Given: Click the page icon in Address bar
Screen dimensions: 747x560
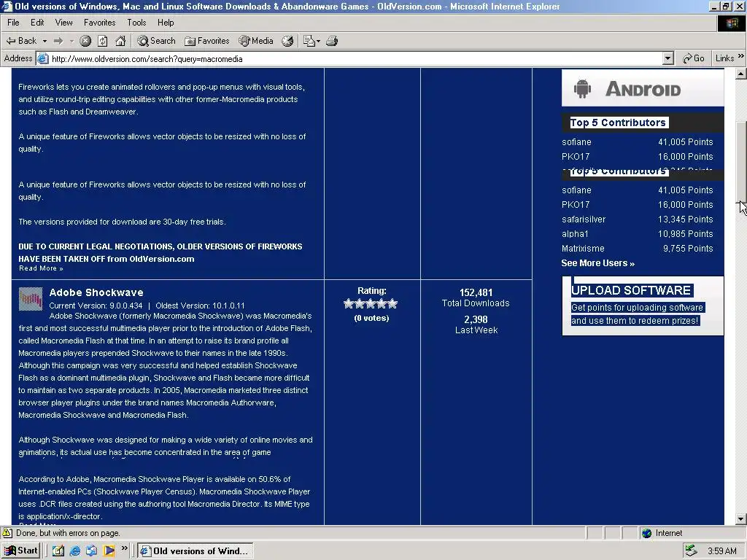Looking at the screenshot, I should 43,58.
